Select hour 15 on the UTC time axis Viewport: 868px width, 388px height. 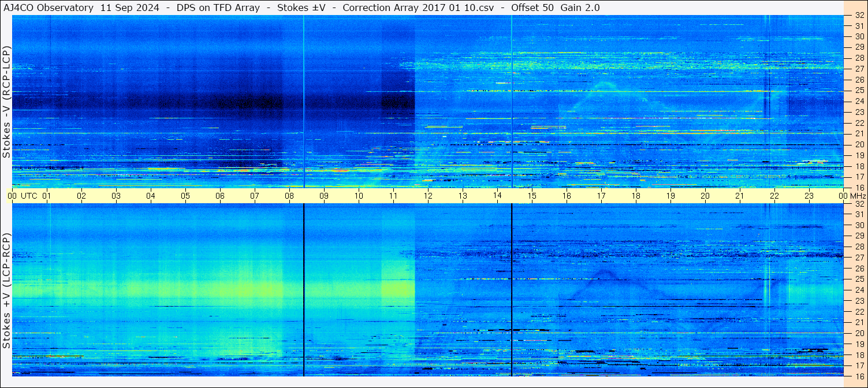pos(532,196)
